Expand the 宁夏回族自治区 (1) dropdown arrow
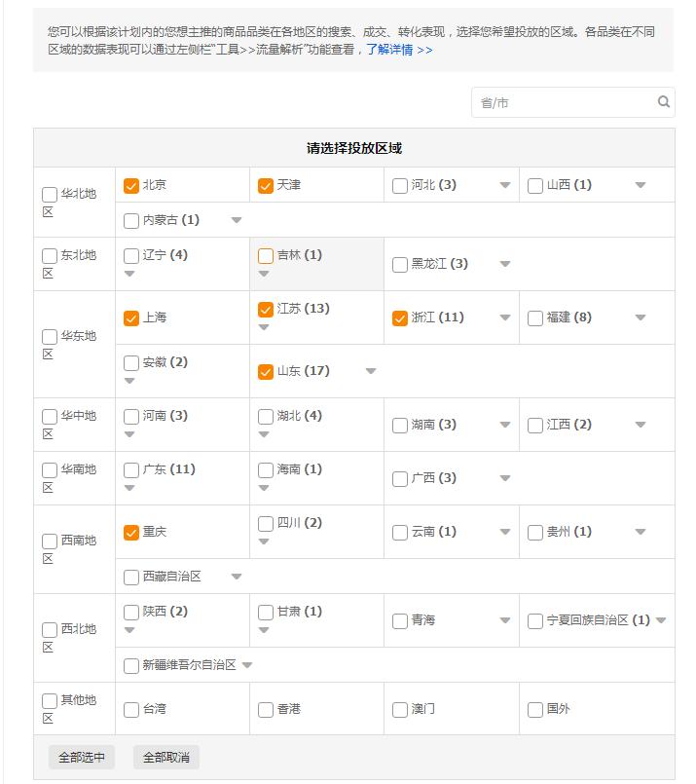The image size is (696, 784). click(x=661, y=620)
